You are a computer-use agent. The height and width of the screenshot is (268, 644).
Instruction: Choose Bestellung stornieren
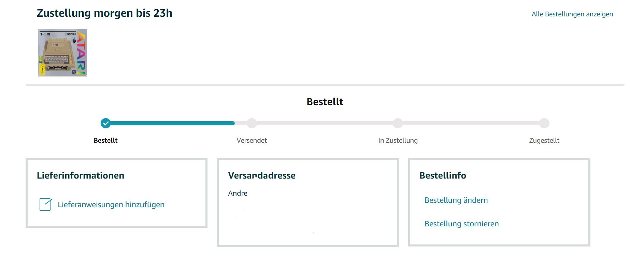[x=461, y=224]
